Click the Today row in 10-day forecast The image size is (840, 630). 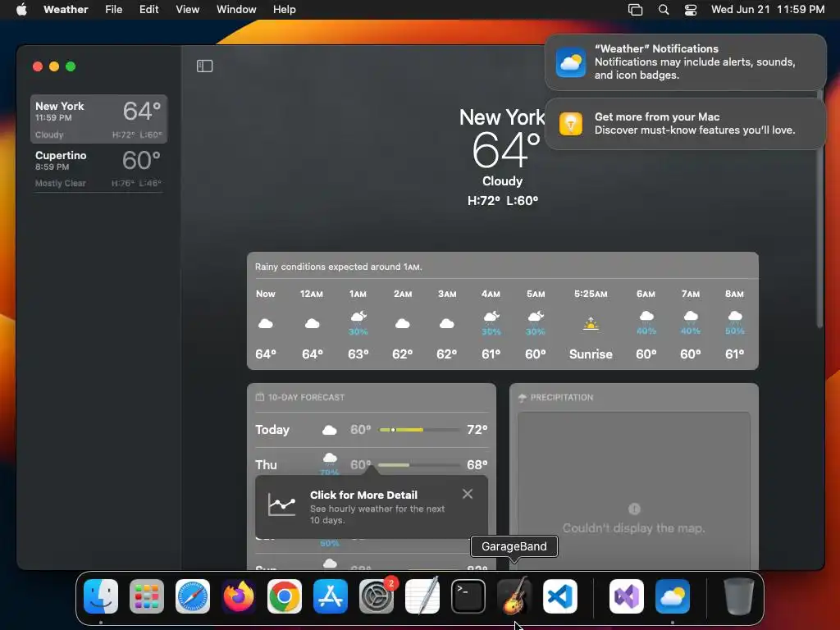pos(372,430)
